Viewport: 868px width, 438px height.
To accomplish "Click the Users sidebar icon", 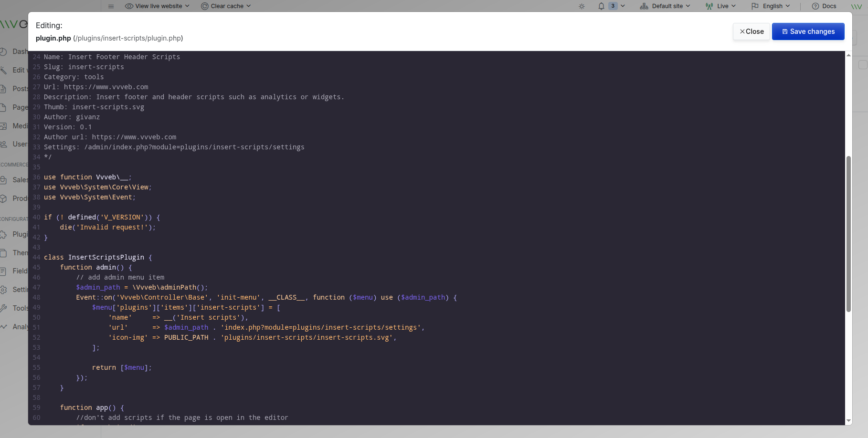I will tap(14, 144).
